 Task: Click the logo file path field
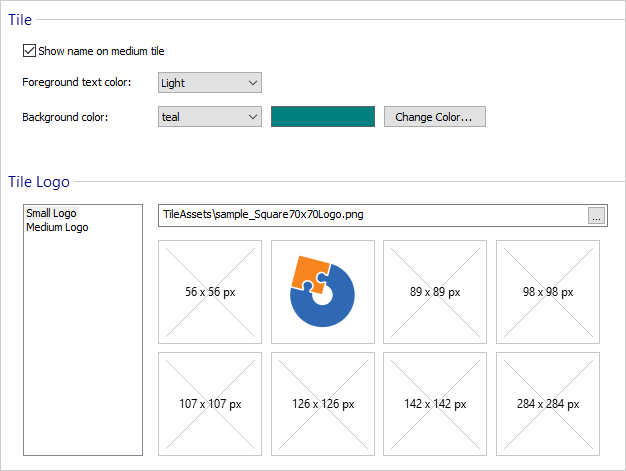point(373,216)
